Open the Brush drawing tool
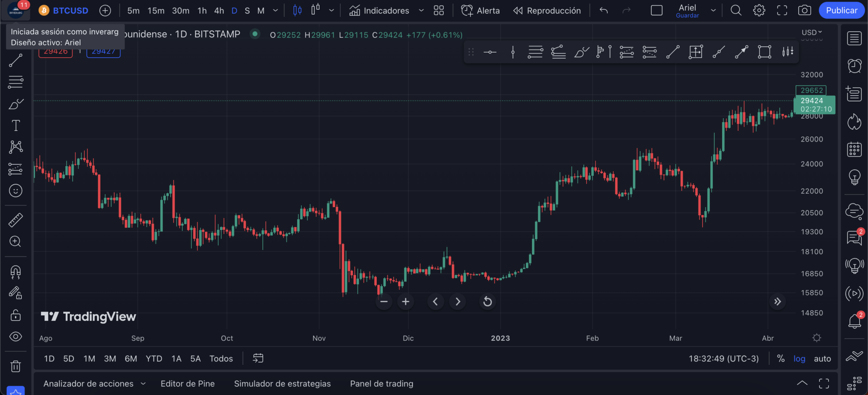The width and height of the screenshot is (868, 395). pyautogui.click(x=16, y=104)
